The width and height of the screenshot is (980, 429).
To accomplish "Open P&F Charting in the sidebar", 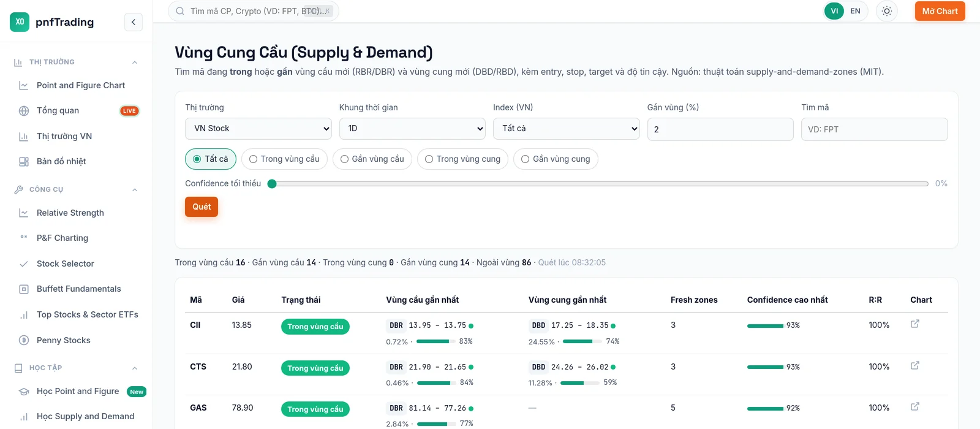I will tap(62, 238).
